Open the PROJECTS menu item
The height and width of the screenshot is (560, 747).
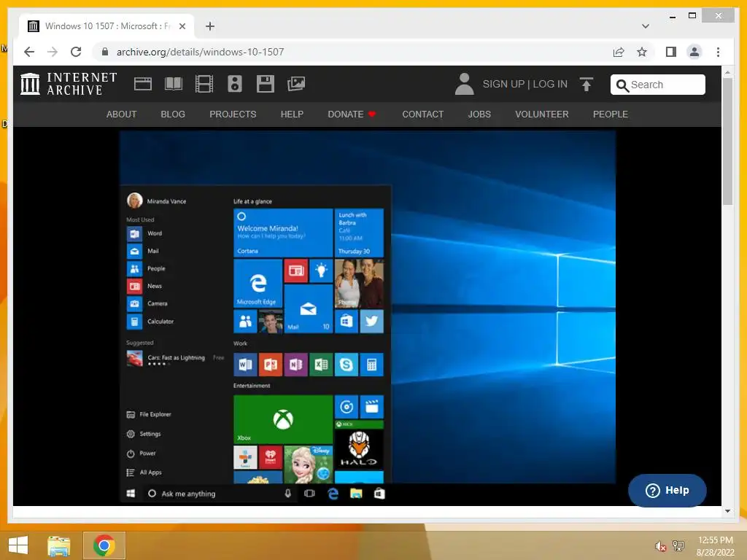pyautogui.click(x=233, y=114)
